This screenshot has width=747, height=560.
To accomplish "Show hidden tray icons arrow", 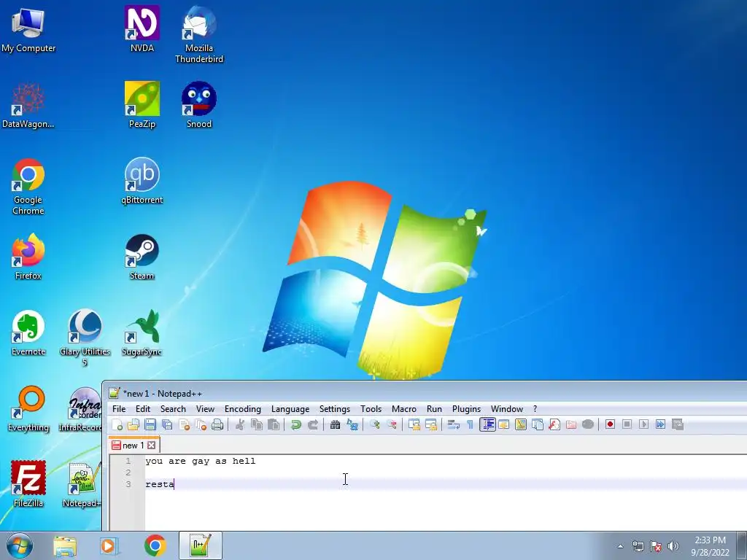I will click(x=620, y=546).
